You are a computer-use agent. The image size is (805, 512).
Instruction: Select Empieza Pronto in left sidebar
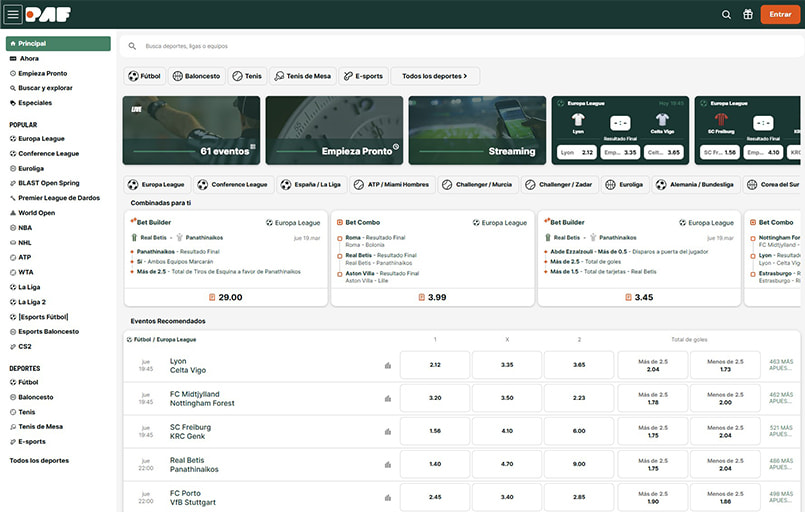(42, 73)
